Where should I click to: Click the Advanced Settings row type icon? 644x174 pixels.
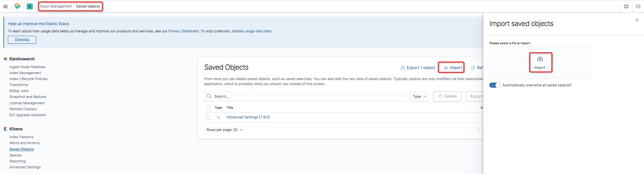(x=218, y=117)
